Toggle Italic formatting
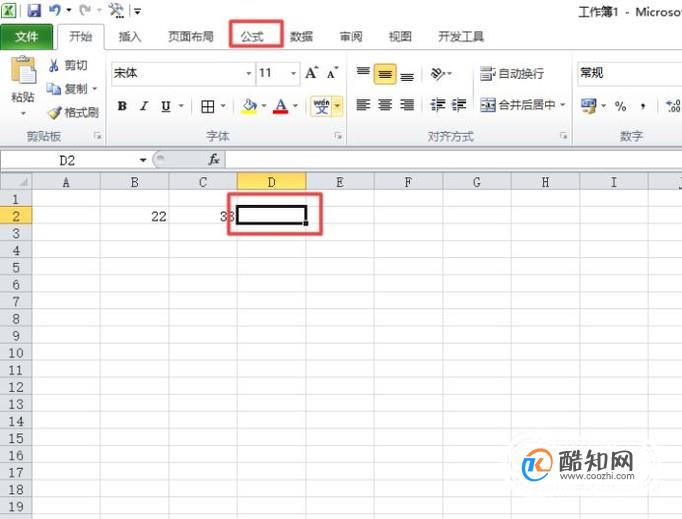The width and height of the screenshot is (682, 519). coord(144,106)
